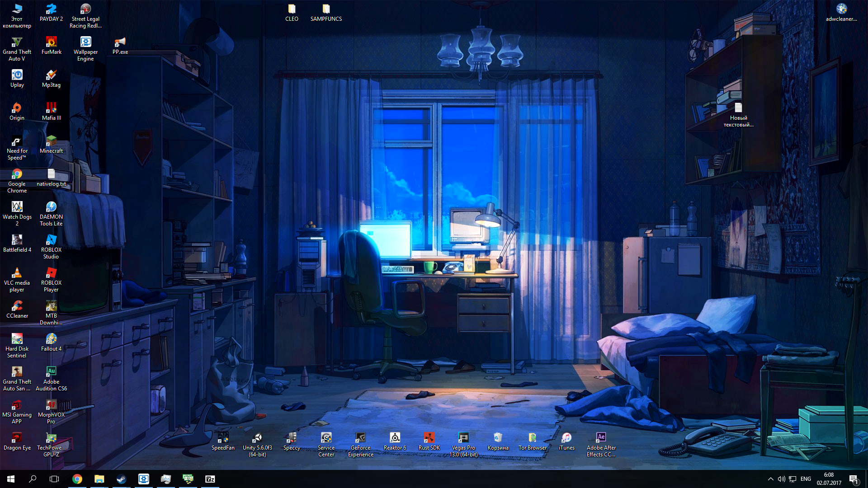
Task: Click the MSI Gaming APP icon
Action: click(x=17, y=412)
